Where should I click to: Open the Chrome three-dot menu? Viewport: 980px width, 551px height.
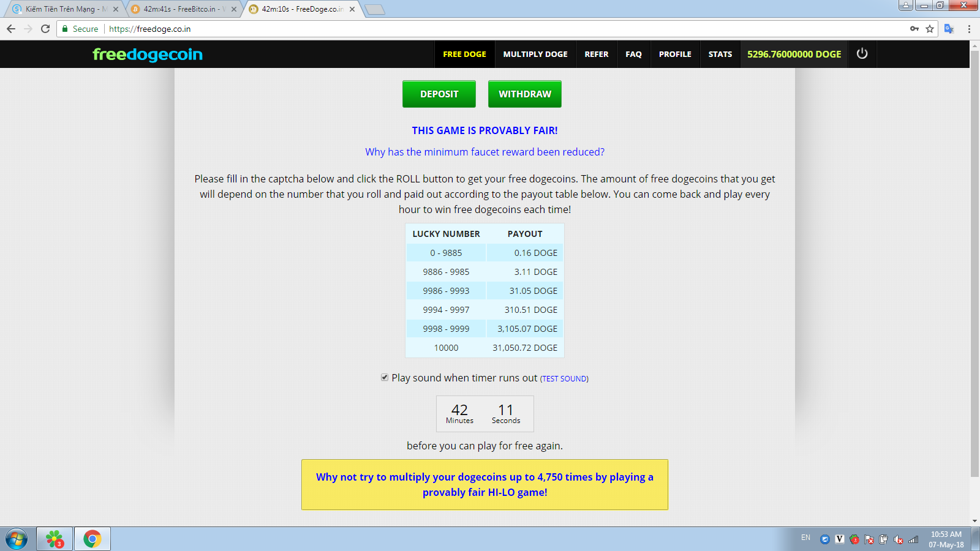pyautogui.click(x=969, y=29)
